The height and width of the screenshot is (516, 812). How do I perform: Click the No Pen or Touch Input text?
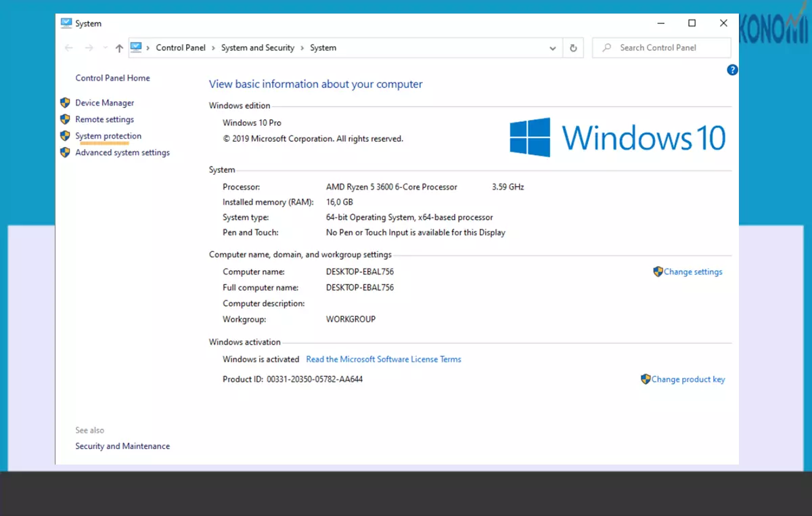click(x=415, y=232)
